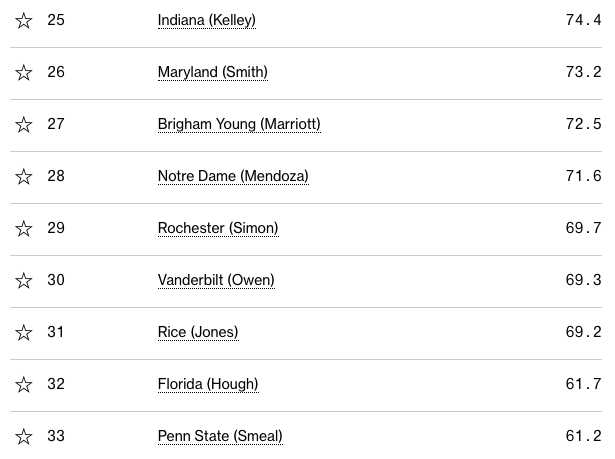Image resolution: width=615 pixels, height=459 pixels.
Task: Open the Maryland (Smith) school page
Action: point(212,73)
